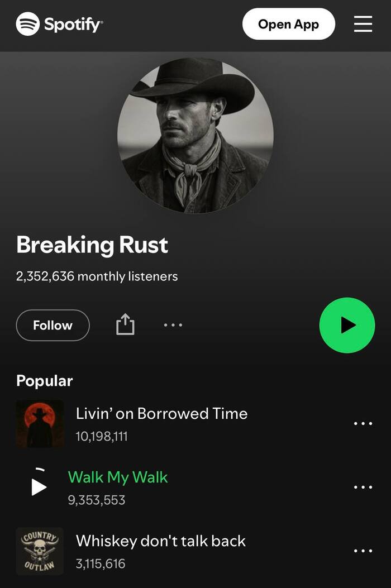
Task: Tap the share icon for Breaking Rust
Action: (125, 324)
